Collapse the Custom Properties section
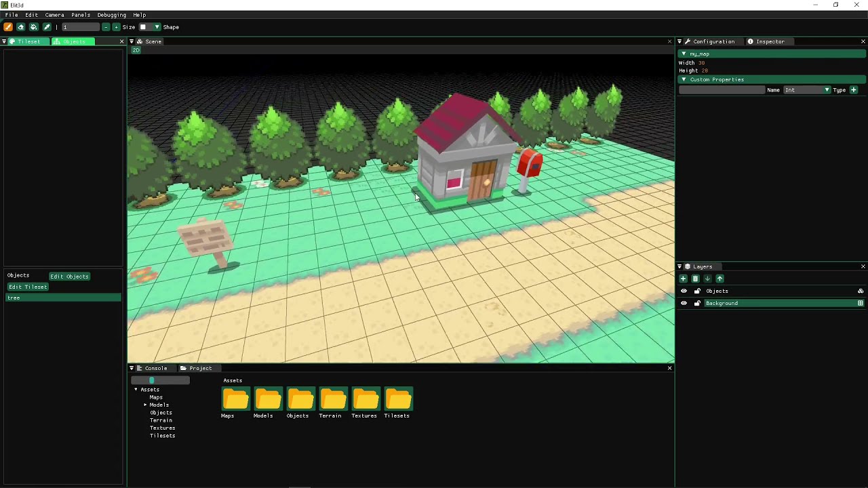This screenshot has width=868, height=488. point(684,79)
